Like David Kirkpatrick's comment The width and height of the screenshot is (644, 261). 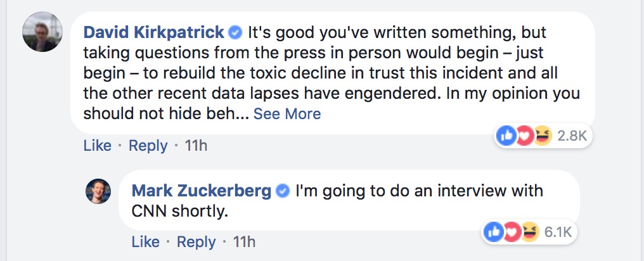[x=97, y=146]
